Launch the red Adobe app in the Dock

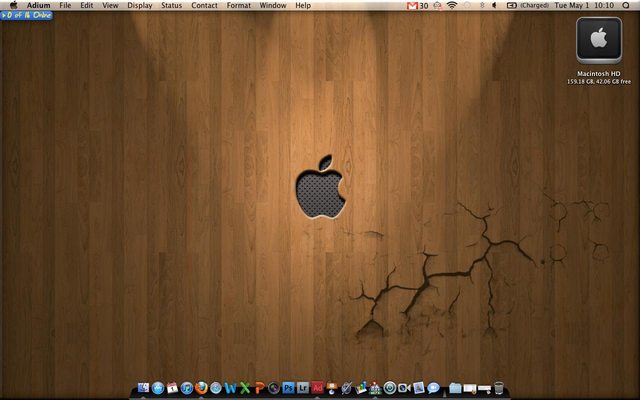click(x=318, y=387)
